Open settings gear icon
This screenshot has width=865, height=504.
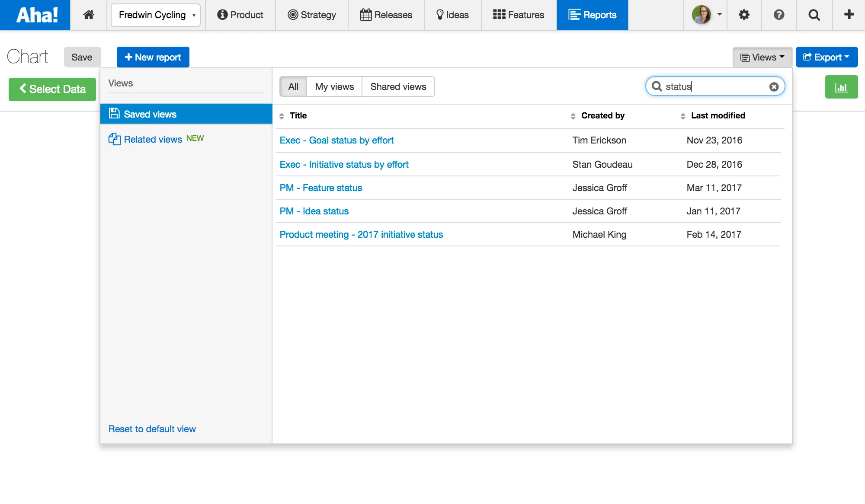[x=744, y=15]
